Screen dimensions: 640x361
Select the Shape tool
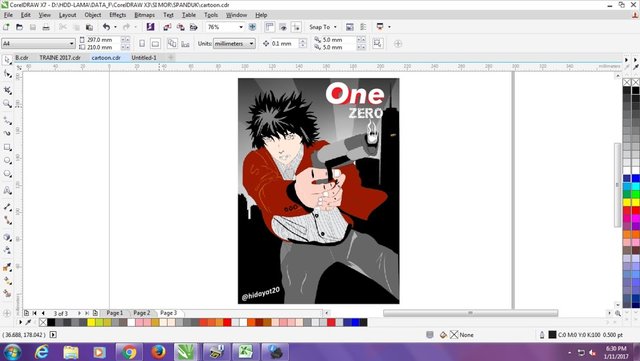[x=7, y=74]
